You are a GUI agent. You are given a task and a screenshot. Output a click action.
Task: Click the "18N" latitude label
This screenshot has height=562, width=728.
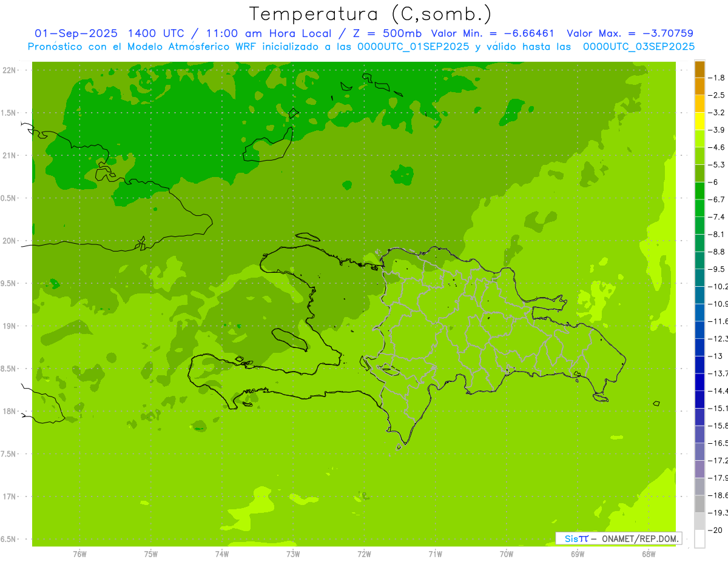[9, 411]
